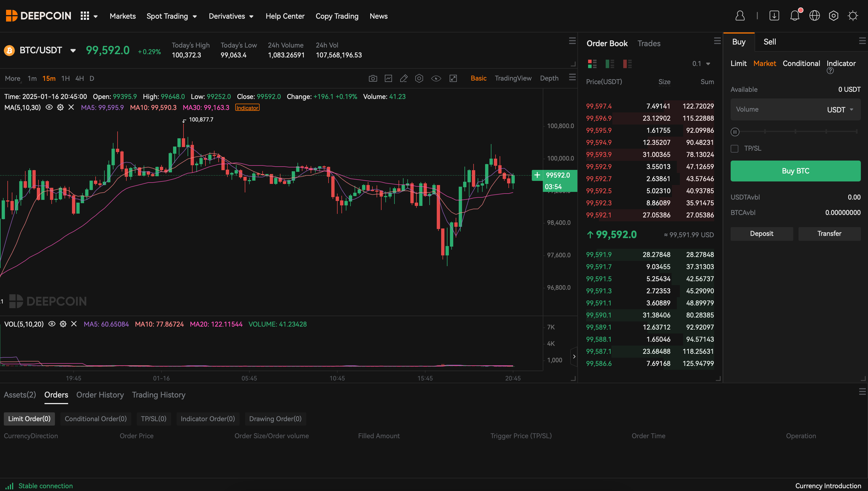Click the Volume input field
This screenshot has height=491, width=868.
click(x=795, y=110)
